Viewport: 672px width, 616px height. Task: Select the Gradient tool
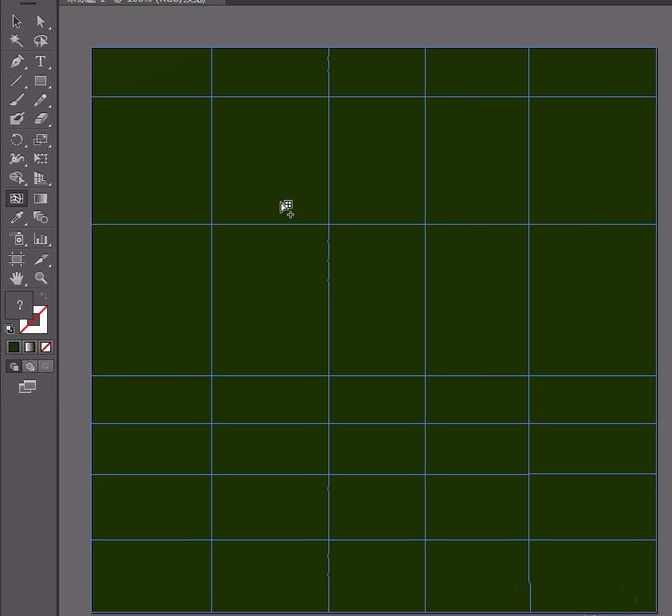(x=41, y=198)
